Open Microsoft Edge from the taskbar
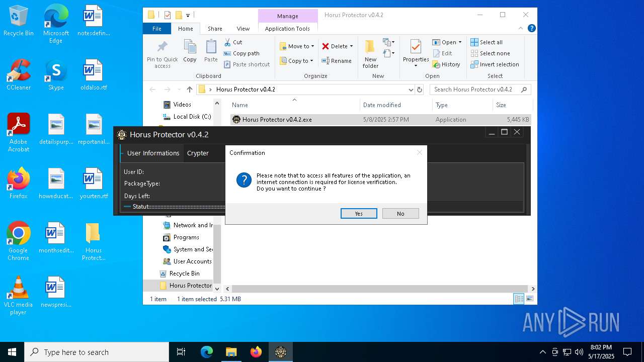644x362 pixels. pyautogui.click(x=207, y=352)
